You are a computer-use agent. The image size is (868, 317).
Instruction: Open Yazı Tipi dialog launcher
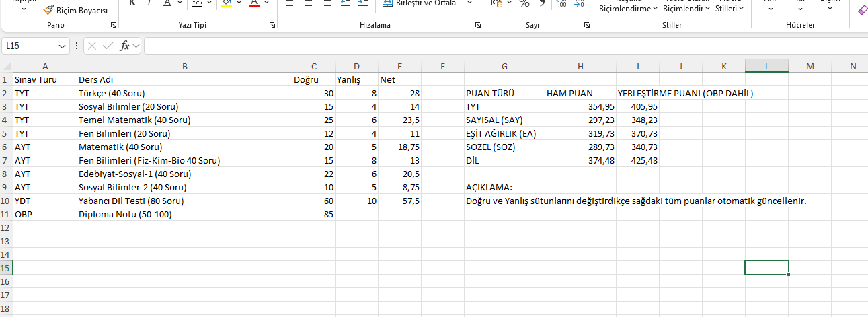tap(272, 25)
